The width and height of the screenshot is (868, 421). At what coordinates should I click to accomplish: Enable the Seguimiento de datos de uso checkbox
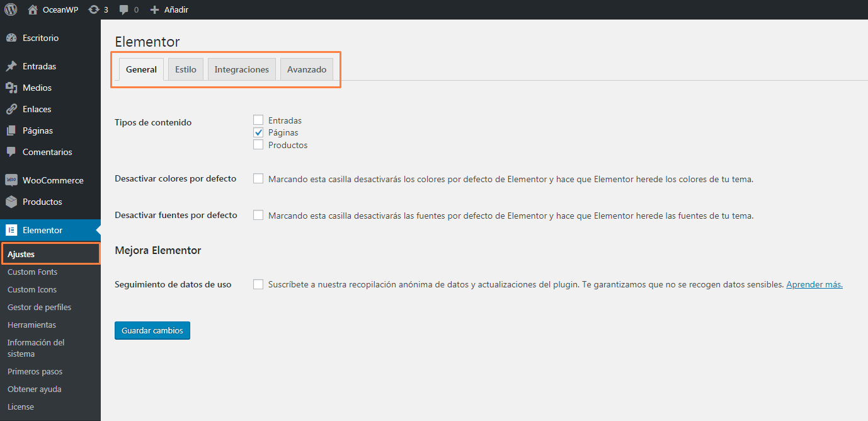click(x=258, y=284)
